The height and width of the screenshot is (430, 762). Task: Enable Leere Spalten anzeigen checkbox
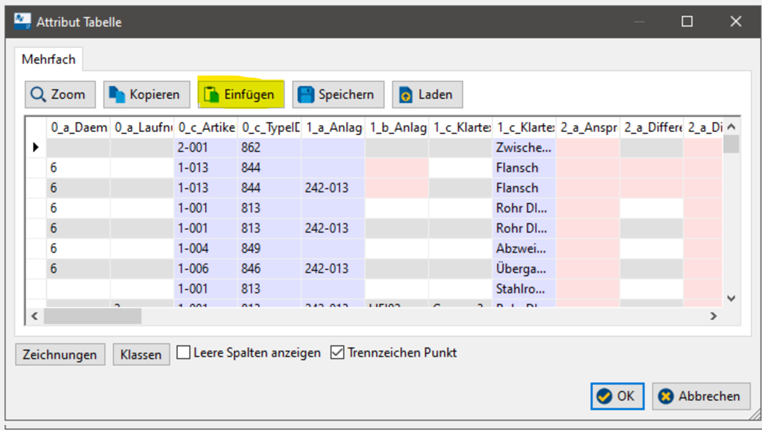pos(184,353)
